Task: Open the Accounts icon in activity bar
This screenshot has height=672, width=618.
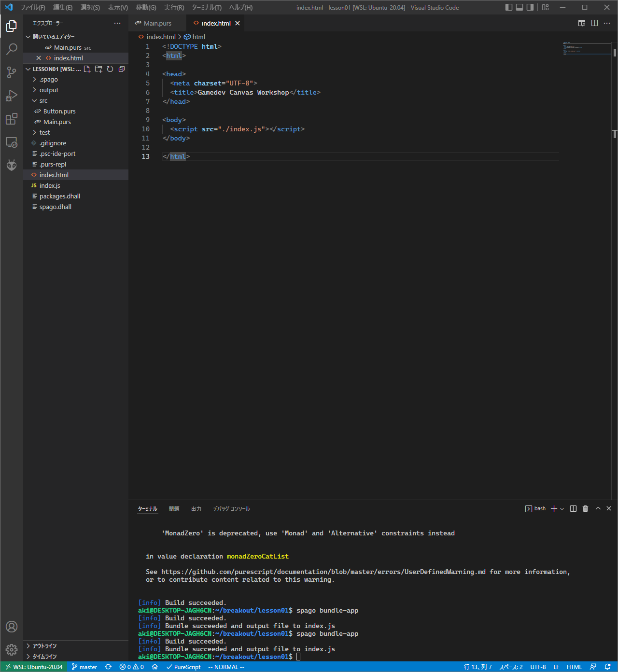Action: pos(12,627)
